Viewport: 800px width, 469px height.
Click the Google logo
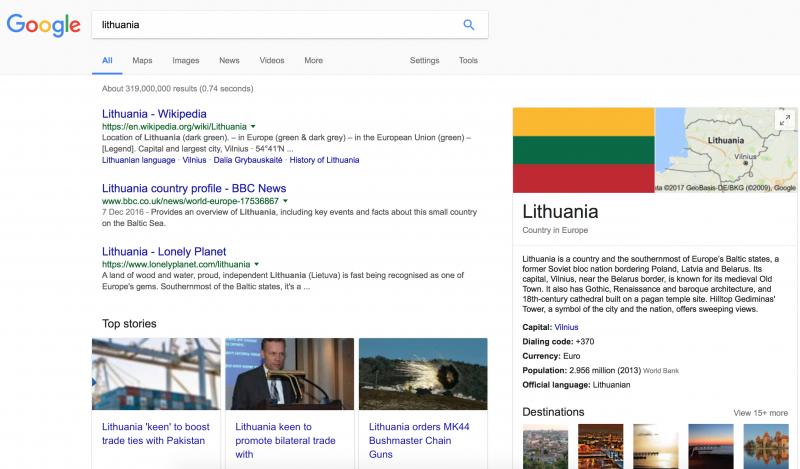[x=43, y=25]
